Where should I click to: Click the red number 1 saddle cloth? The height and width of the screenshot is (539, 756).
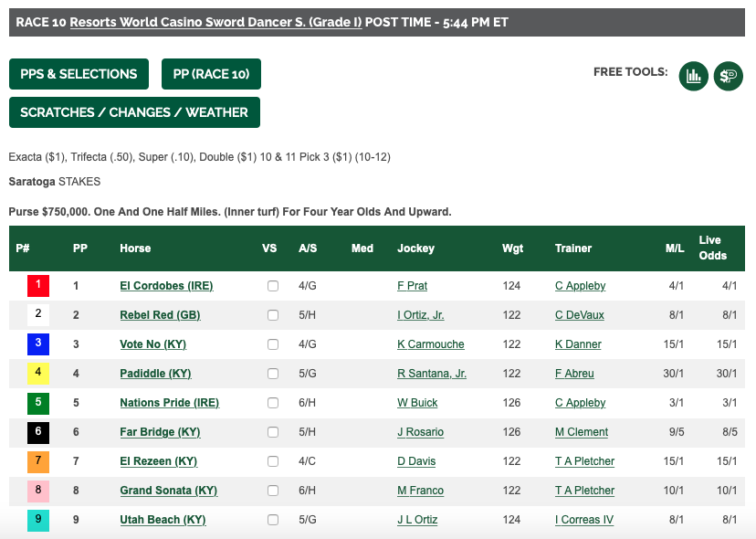point(38,286)
